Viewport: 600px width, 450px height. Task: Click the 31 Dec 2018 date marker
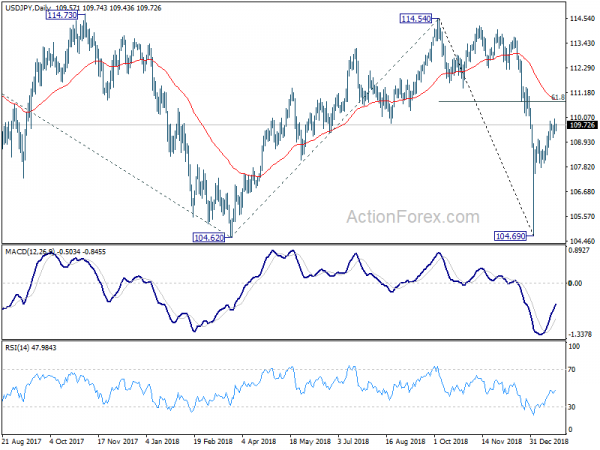(x=549, y=441)
